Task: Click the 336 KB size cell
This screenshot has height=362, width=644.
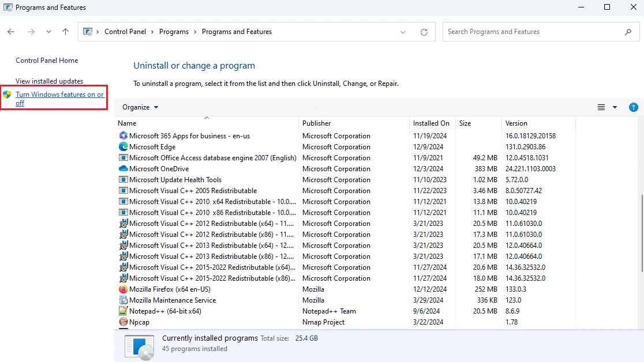Action: (487, 300)
